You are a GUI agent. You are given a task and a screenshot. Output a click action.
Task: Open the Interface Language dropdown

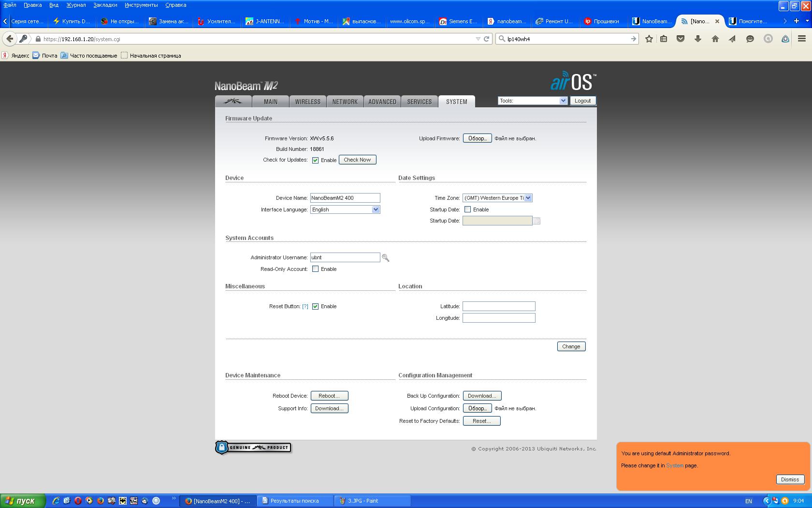(x=345, y=209)
